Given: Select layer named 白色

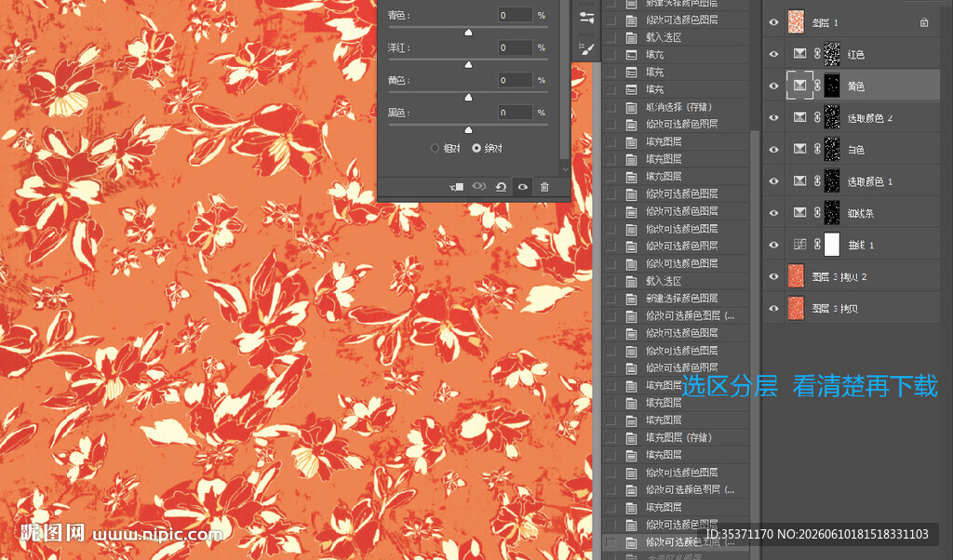Looking at the screenshot, I should pos(856,150).
